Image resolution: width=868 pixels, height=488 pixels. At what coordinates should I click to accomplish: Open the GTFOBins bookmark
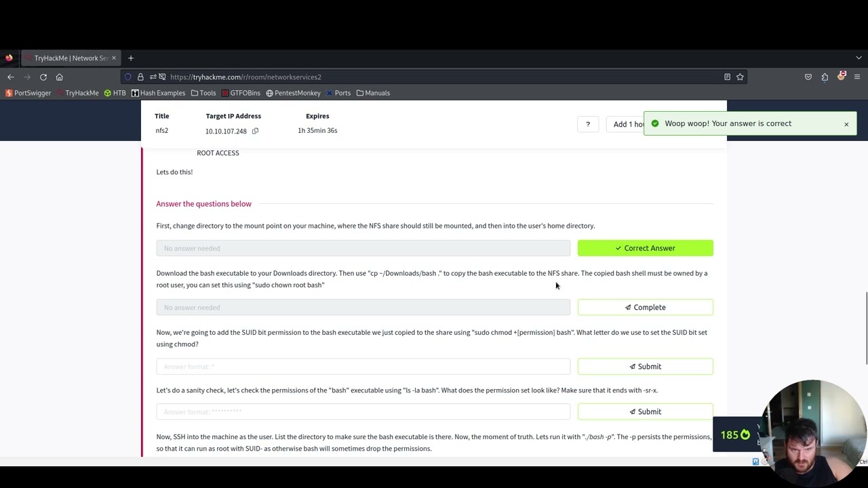click(x=241, y=93)
